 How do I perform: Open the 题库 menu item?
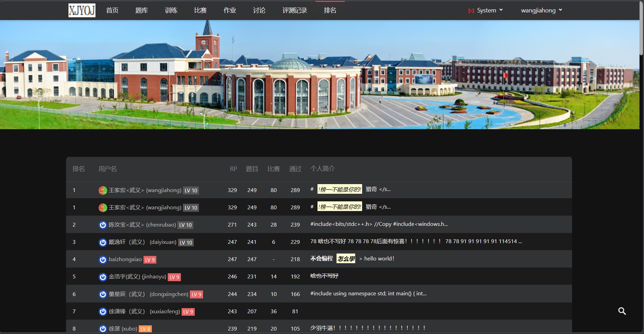pyautogui.click(x=141, y=10)
